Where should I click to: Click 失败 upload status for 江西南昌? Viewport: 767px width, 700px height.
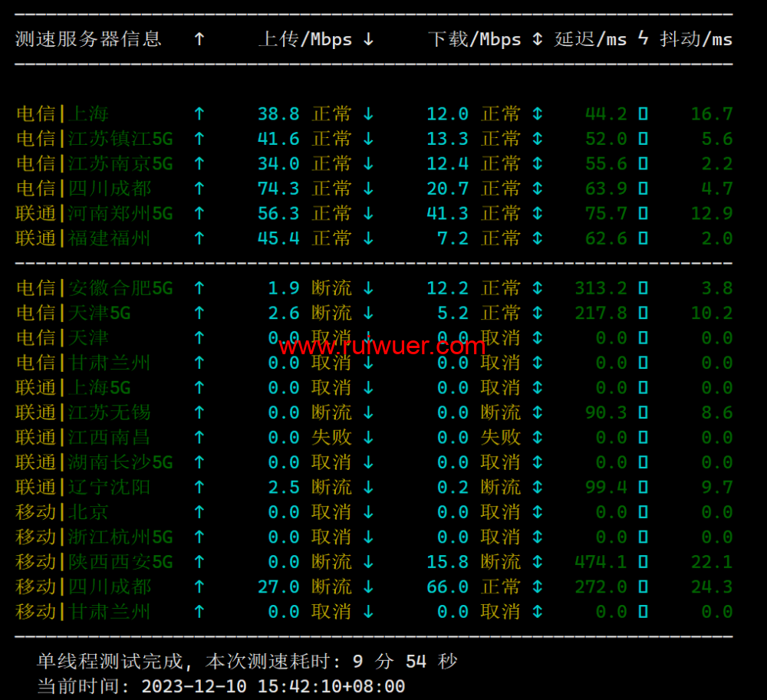point(331,438)
